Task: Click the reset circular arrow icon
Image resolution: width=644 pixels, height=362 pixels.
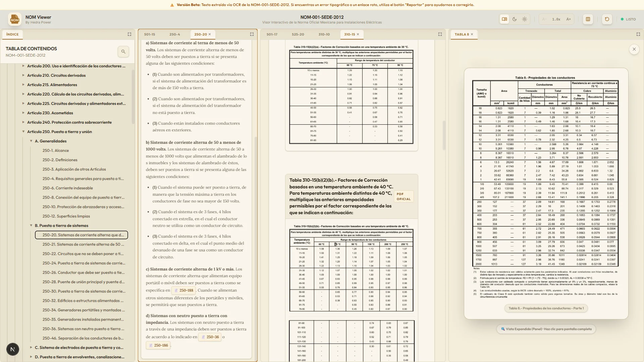Action: coord(607,19)
